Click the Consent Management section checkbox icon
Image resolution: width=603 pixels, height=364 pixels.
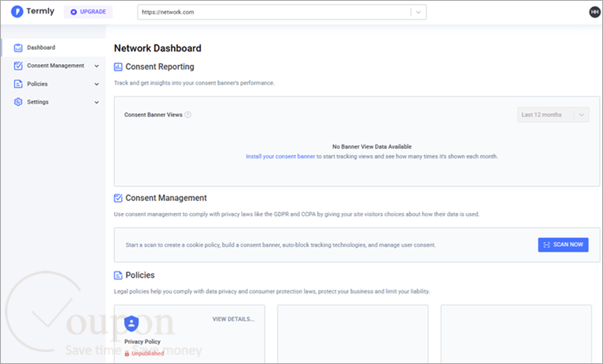pyautogui.click(x=118, y=198)
